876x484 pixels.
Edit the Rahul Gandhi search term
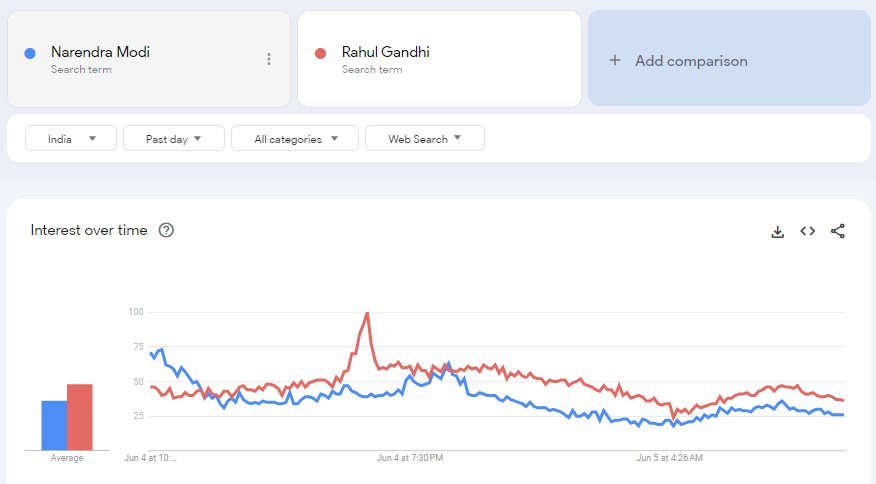coord(386,52)
